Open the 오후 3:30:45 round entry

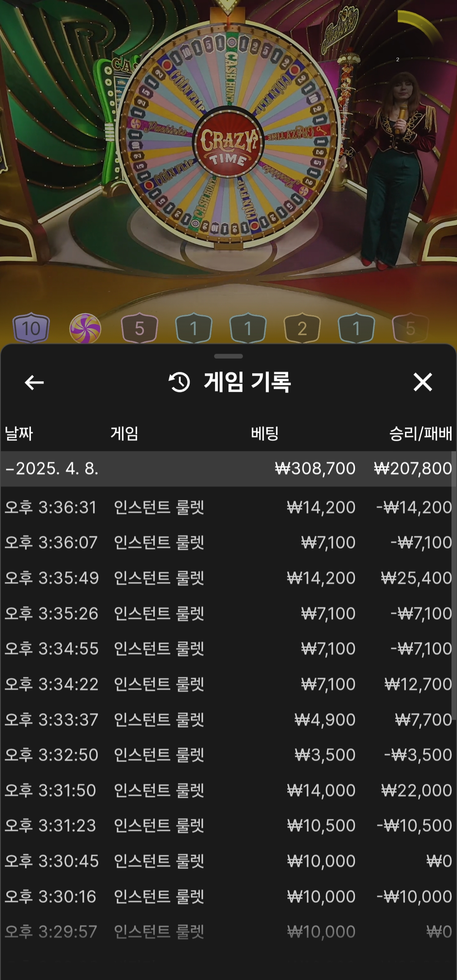(x=228, y=861)
